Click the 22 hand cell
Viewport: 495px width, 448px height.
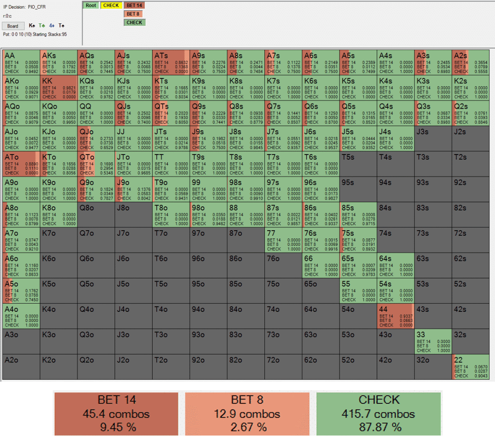point(470,367)
